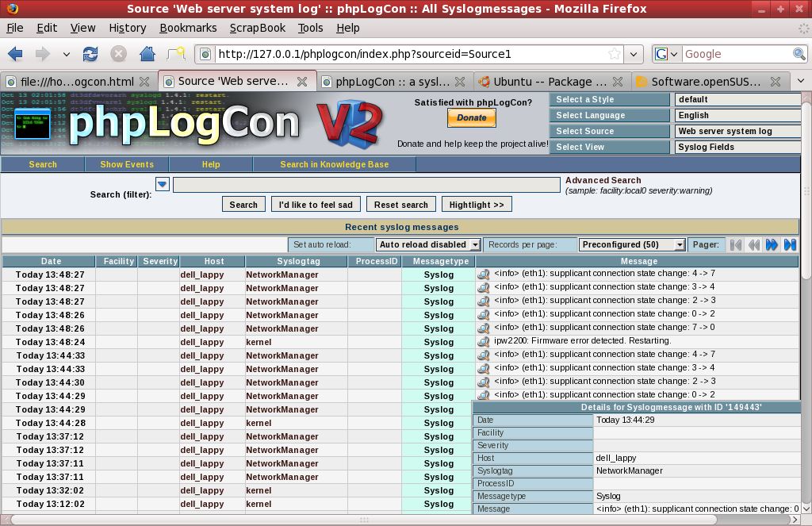Switch to the phpLogCon :: a sysl... tab
Image resolution: width=812 pixels, height=526 pixels.
[x=392, y=82]
